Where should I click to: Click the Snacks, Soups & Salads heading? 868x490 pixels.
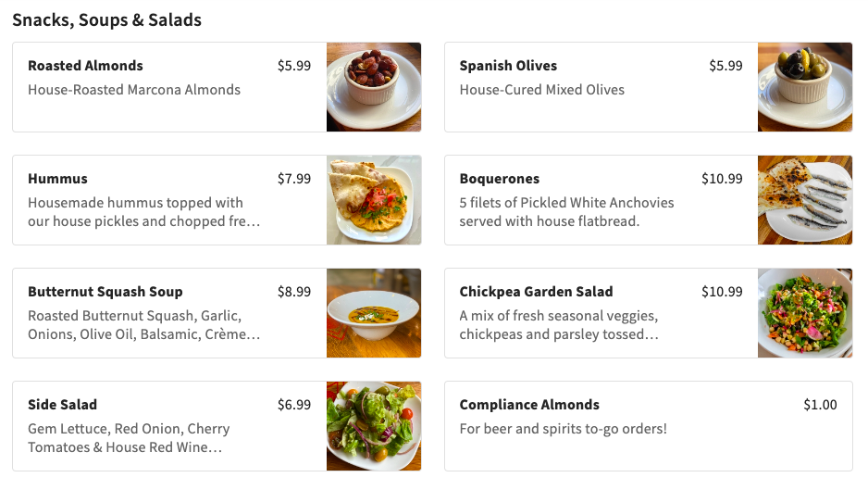(x=106, y=19)
